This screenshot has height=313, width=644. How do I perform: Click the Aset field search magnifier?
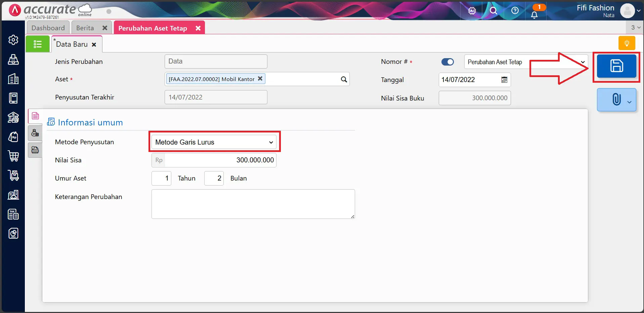click(x=344, y=79)
